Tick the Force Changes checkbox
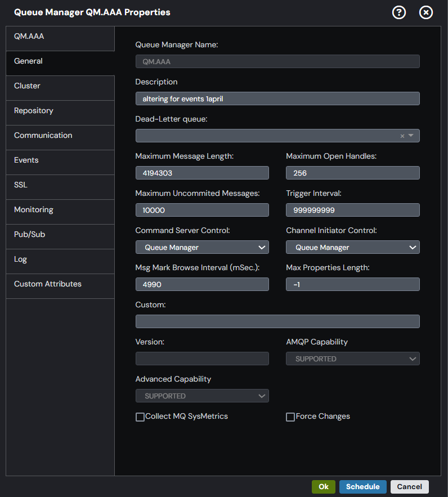448x497 pixels. tap(290, 417)
